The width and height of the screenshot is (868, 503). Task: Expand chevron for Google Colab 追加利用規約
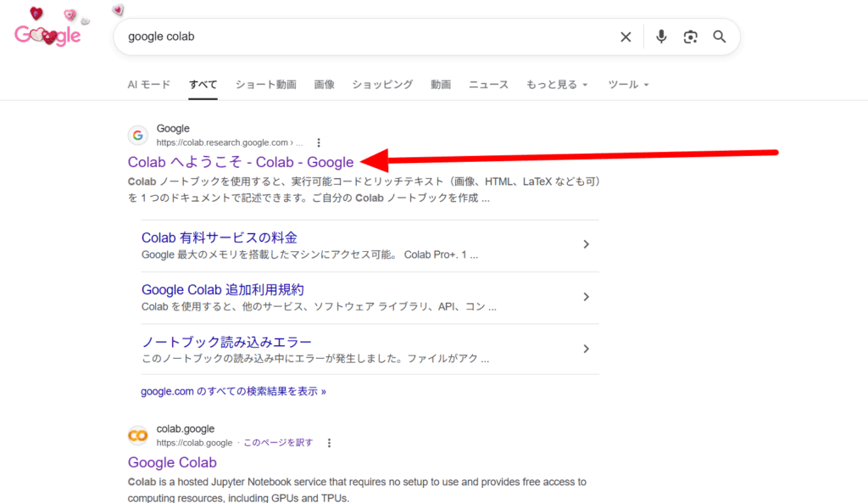[x=586, y=297]
